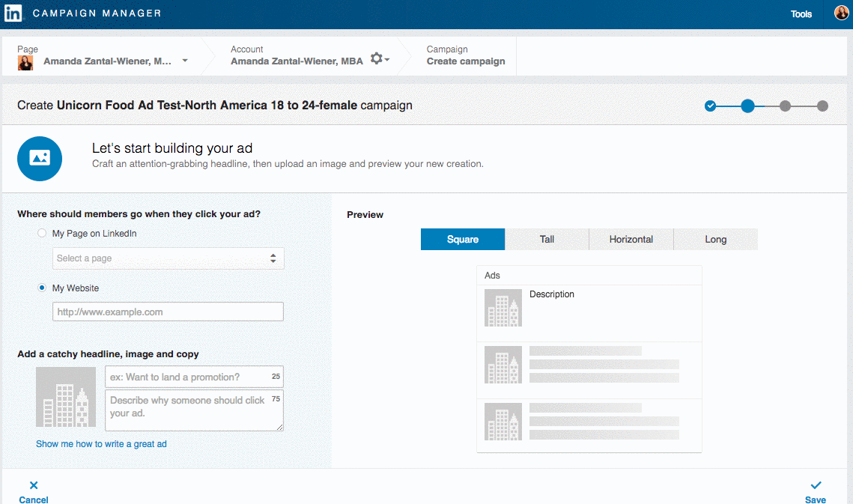The height and width of the screenshot is (504, 853).
Task: Open the Select a page dropdown
Action: pos(169,258)
